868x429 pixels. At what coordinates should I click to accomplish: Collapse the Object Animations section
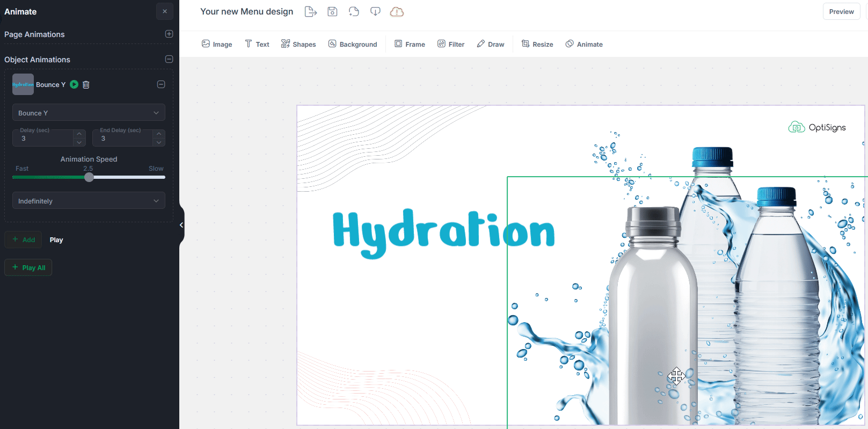point(169,59)
